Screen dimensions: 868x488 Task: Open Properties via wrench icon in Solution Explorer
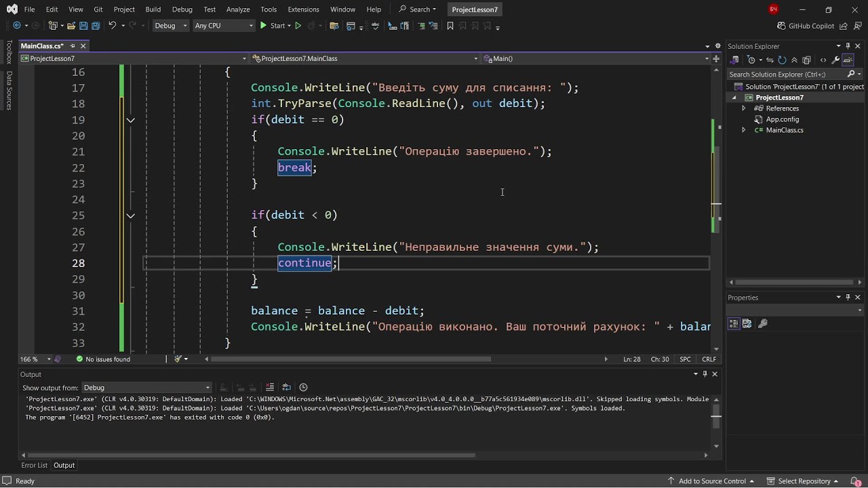point(836,60)
